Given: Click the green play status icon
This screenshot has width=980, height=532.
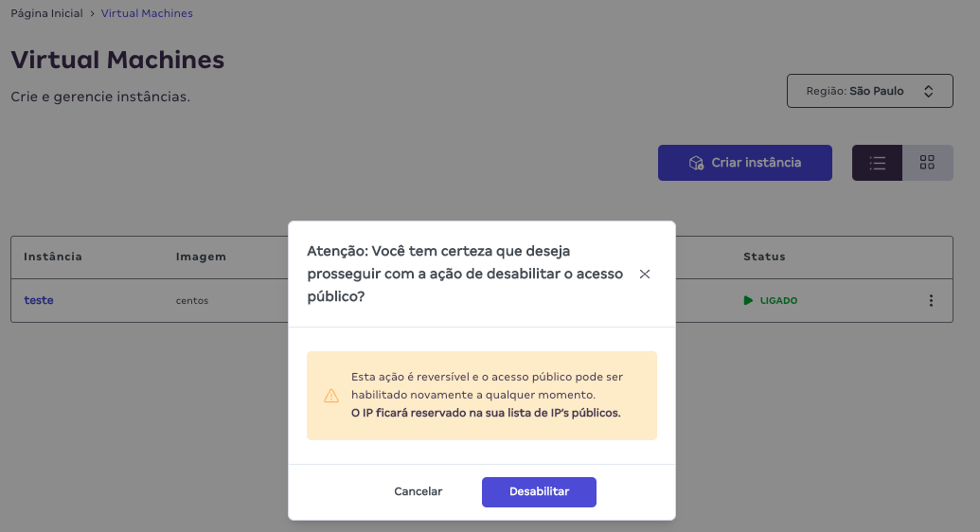Looking at the screenshot, I should [x=748, y=301].
